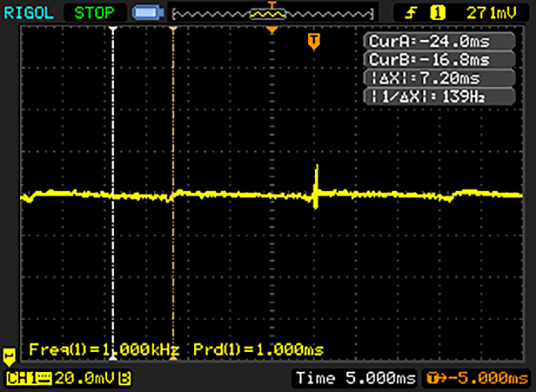
Task: Click the yellow trigger source channel 1 badge
Action: (x=437, y=13)
